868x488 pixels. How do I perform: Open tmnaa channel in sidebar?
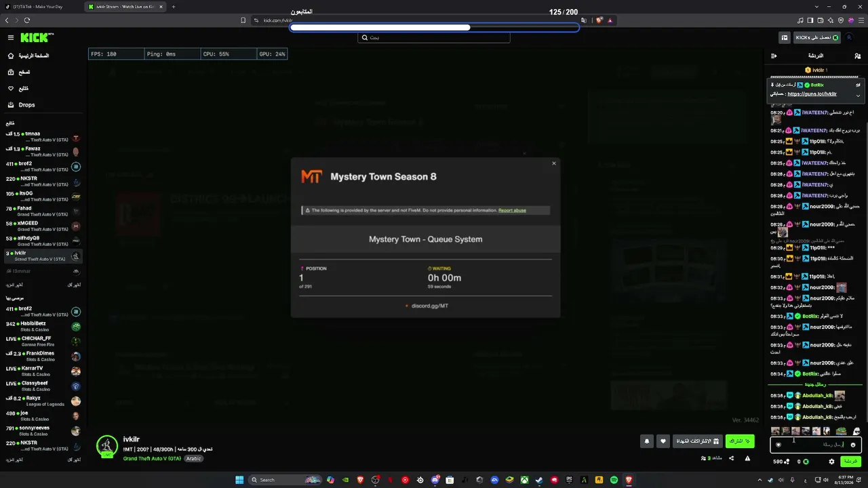point(43,136)
